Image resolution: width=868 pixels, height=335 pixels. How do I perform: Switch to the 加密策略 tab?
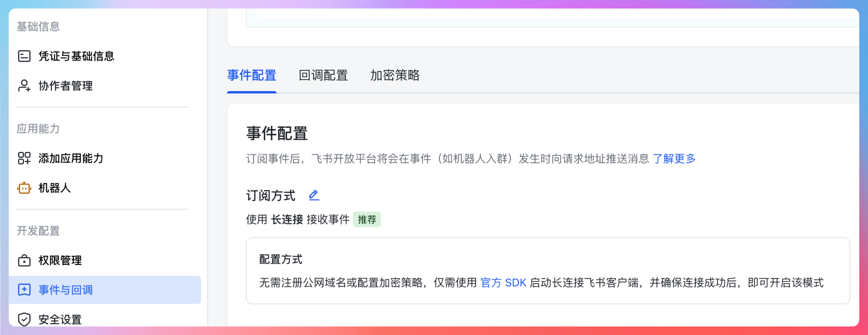tap(395, 75)
